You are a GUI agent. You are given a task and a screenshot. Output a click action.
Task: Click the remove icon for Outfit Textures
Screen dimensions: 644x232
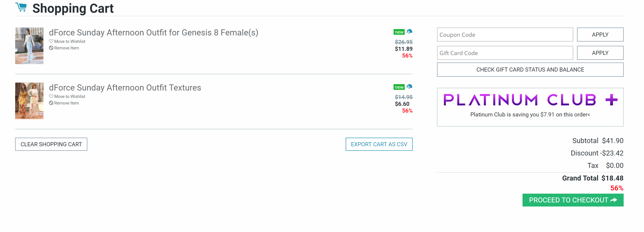[x=51, y=103]
